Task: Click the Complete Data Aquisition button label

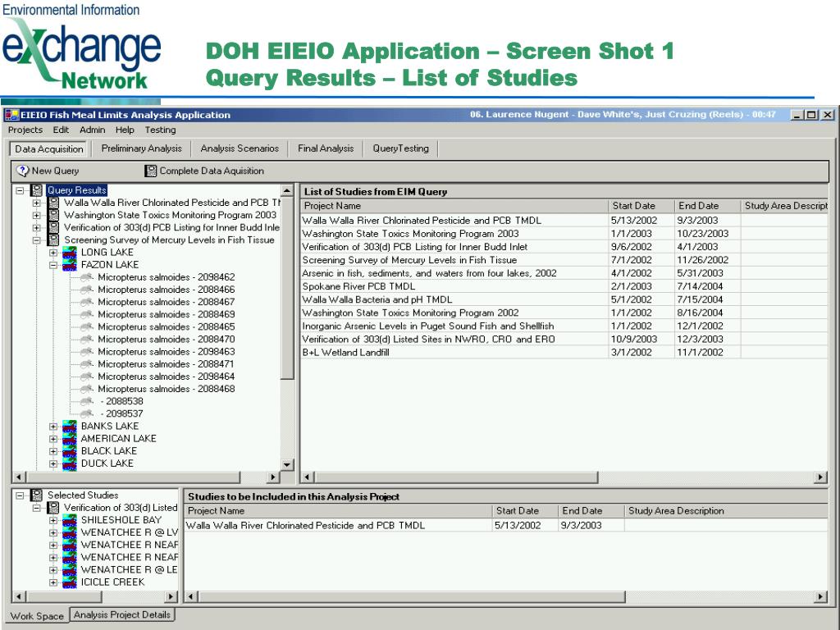Action: point(212,171)
